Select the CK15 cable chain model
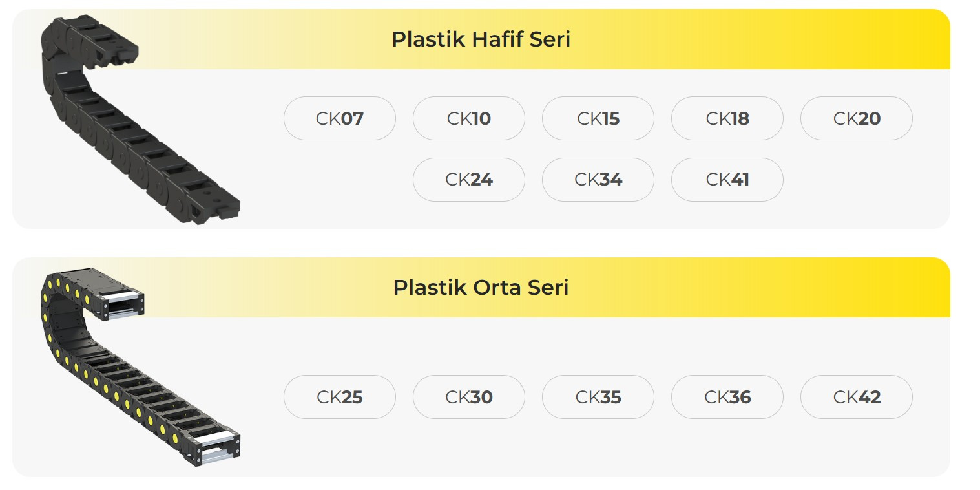This screenshot has height=490, width=980. [598, 118]
